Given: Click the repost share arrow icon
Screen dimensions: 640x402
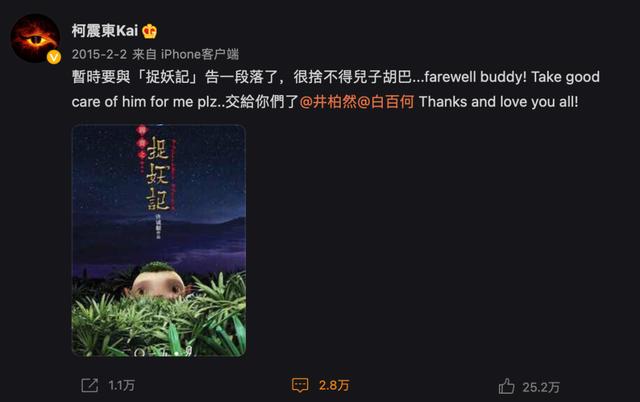Looking at the screenshot, I should click(89, 385).
